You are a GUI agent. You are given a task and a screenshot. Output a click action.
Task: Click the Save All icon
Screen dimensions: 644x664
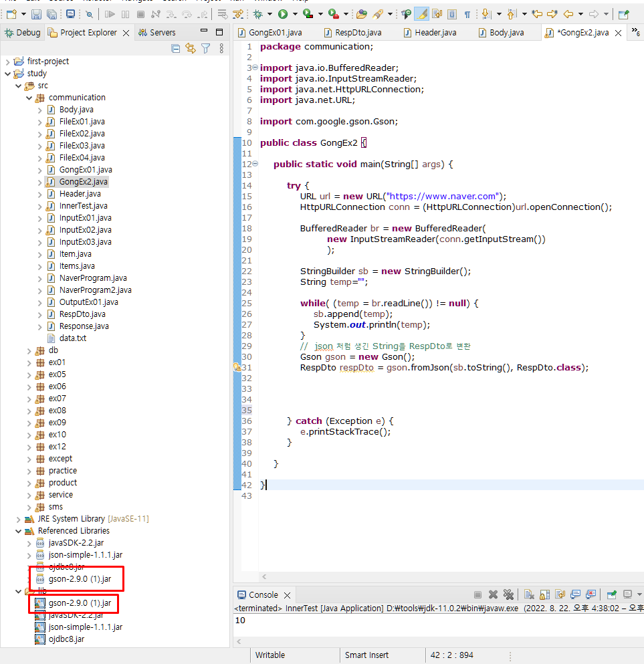coord(51,15)
